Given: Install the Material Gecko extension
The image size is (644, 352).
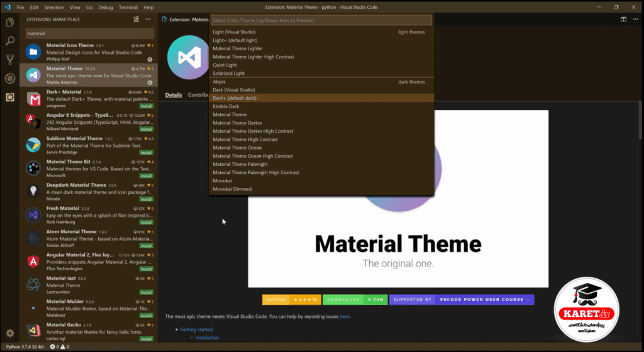Looking at the screenshot, I should [x=146, y=339].
